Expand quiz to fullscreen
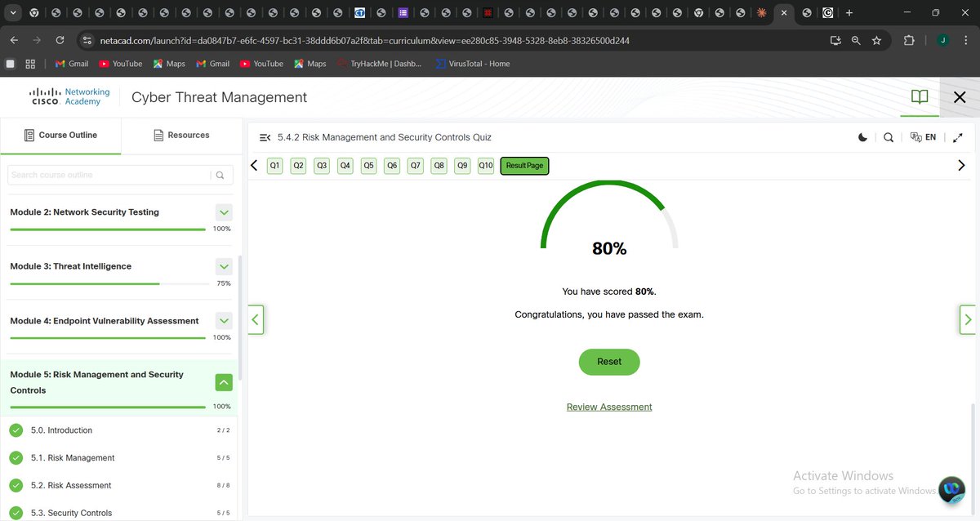The image size is (980, 521). click(958, 137)
